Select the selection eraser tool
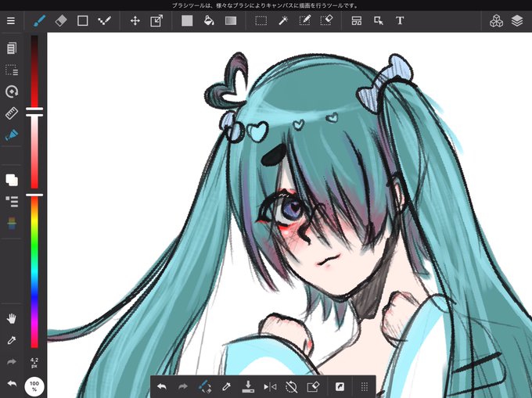The height and width of the screenshot is (398, 532). pos(326,20)
